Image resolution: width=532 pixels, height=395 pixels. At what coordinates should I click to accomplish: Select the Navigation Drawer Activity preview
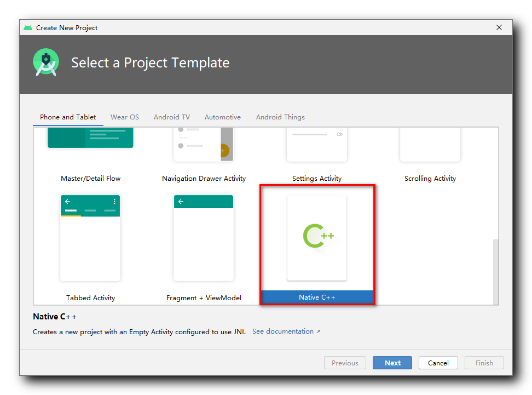click(x=204, y=144)
